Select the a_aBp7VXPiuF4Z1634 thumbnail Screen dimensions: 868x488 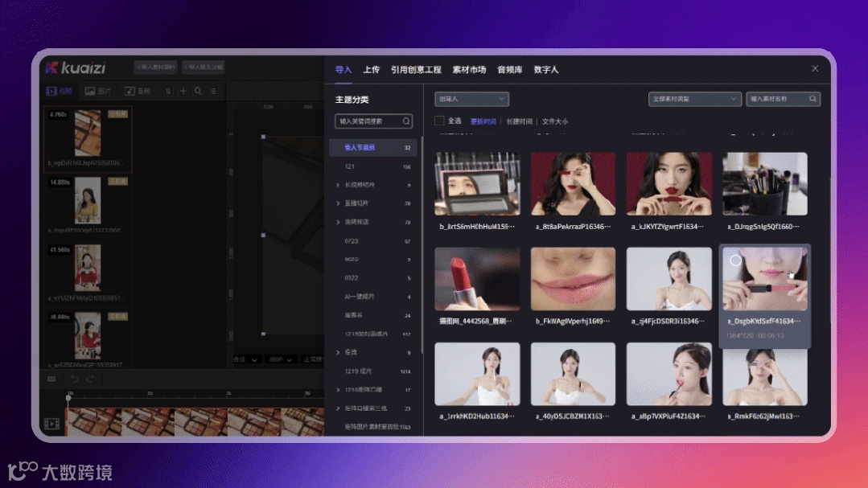(669, 374)
